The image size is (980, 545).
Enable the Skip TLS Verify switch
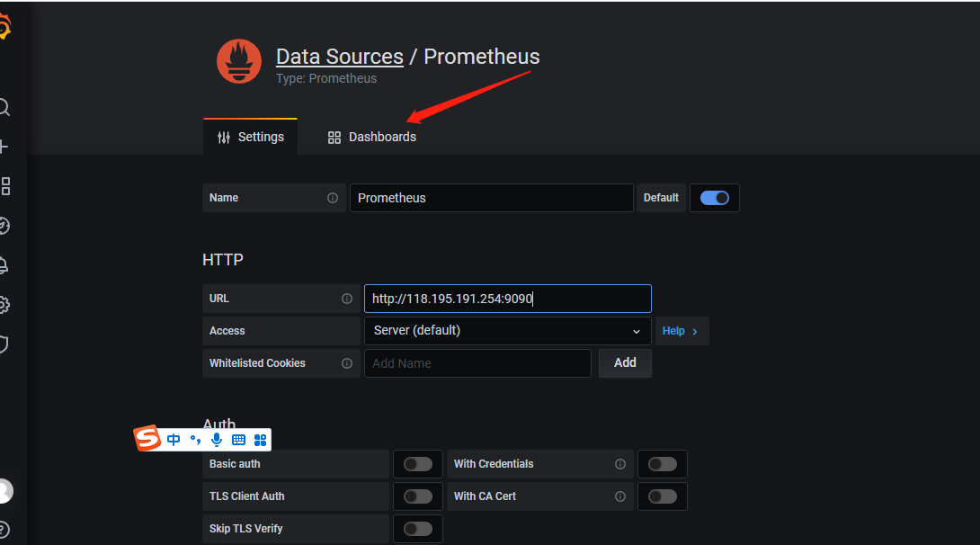pos(417,529)
